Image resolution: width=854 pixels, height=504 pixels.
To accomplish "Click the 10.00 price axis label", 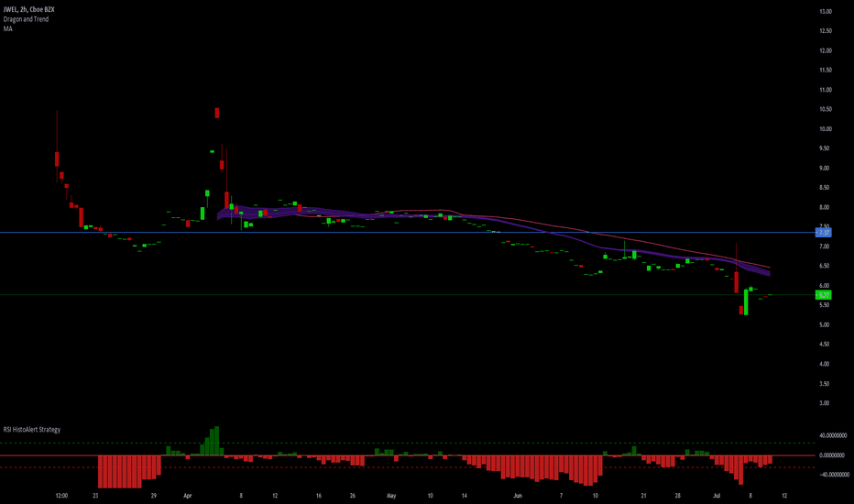I will click(x=825, y=129).
